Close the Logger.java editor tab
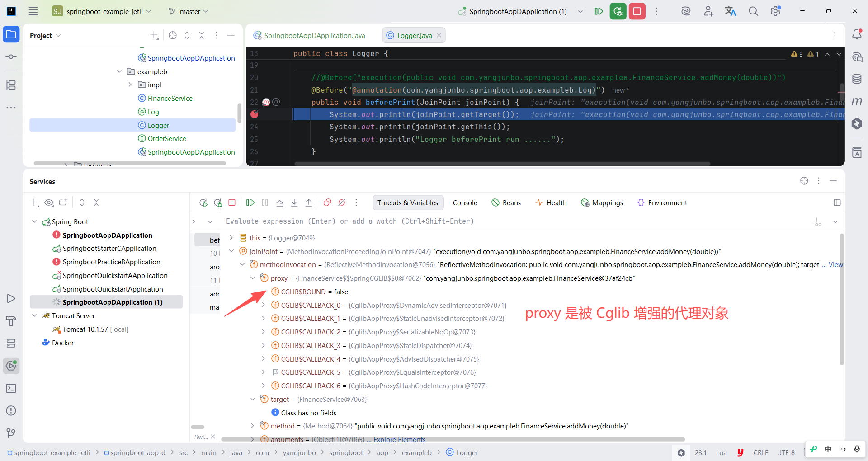The width and height of the screenshot is (868, 461). click(439, 35)
